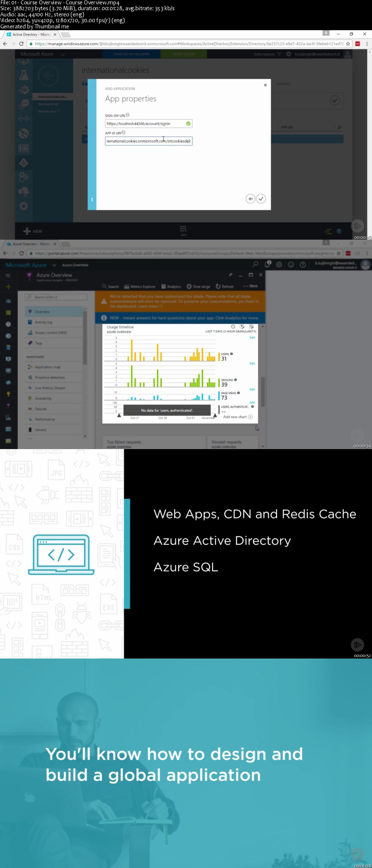372x868 pixels.
Task: Click bookmark star in Active Directory browser window
Action: coord(348,44)
